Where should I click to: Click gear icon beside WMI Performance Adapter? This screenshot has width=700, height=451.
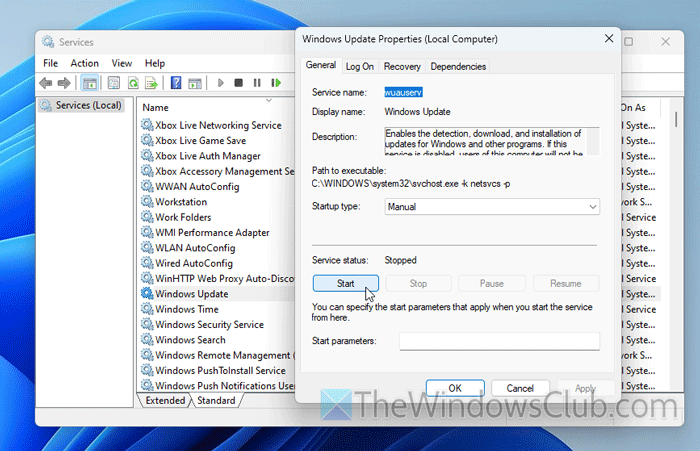tap(147, 232)
